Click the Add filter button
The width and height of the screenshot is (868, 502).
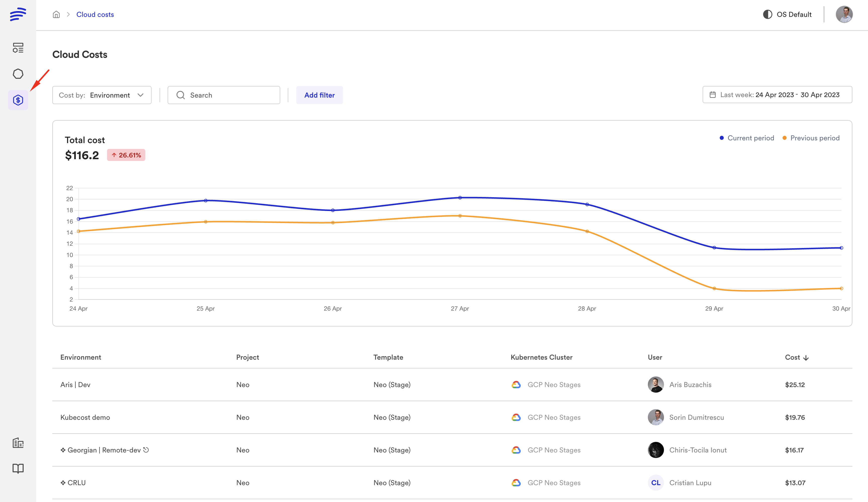(x=319, y=95)
